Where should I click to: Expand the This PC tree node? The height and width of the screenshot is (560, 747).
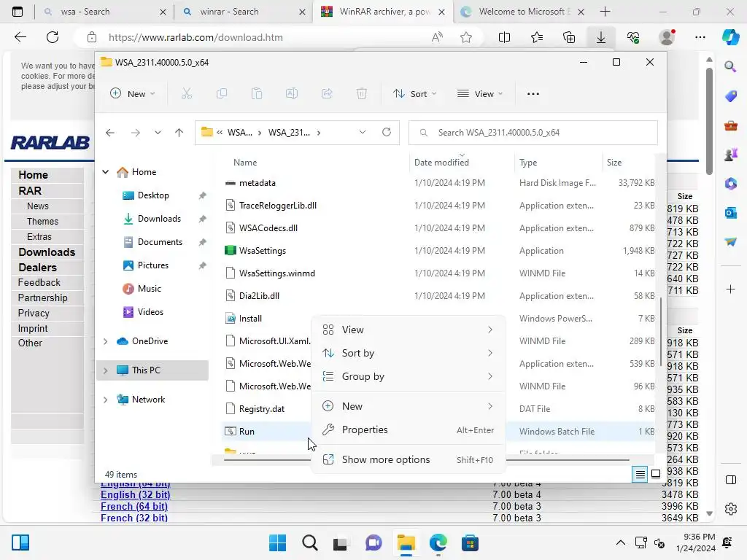105,370
